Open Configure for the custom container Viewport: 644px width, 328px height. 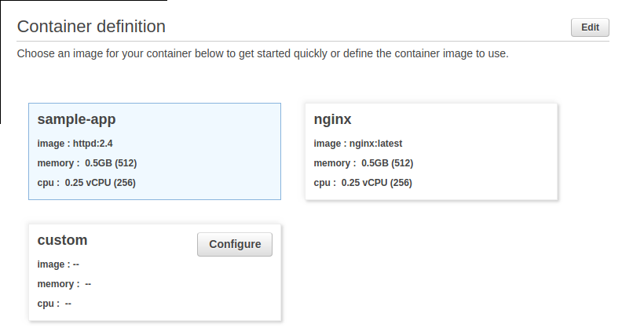pyautogui.click(x=235, y=244)
